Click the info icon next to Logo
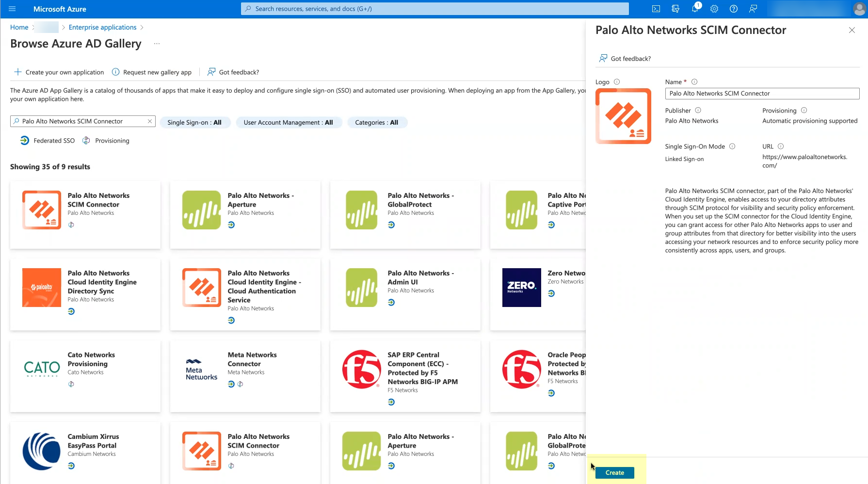Image resolution: width=868 pixels, height=484 pixels. pos(617,82)
